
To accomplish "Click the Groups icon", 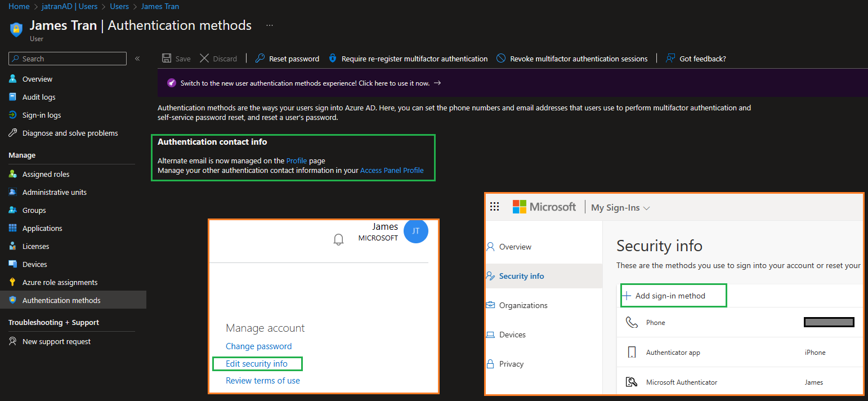I will pos(13,210).
